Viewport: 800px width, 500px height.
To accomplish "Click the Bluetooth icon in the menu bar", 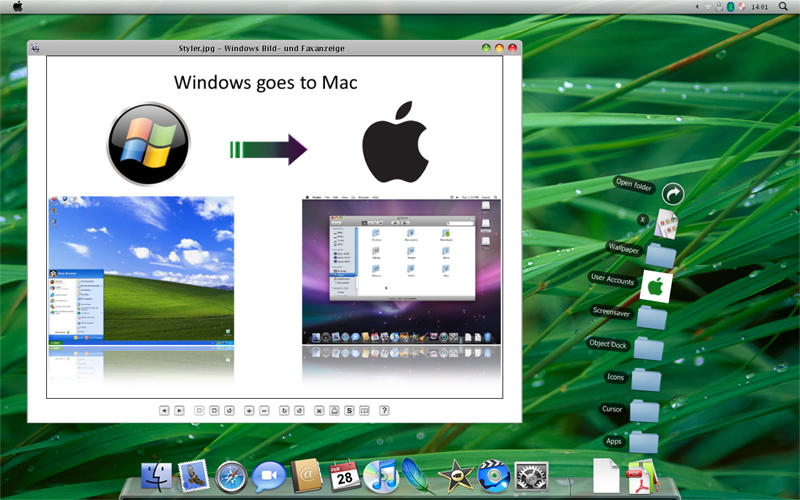I will (730, 7).
